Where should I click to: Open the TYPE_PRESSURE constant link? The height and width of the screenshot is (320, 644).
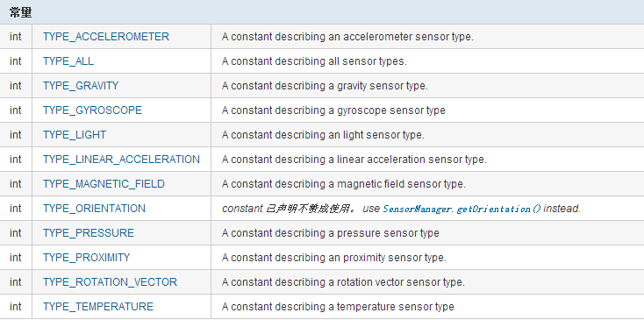(x=89, y=233)
